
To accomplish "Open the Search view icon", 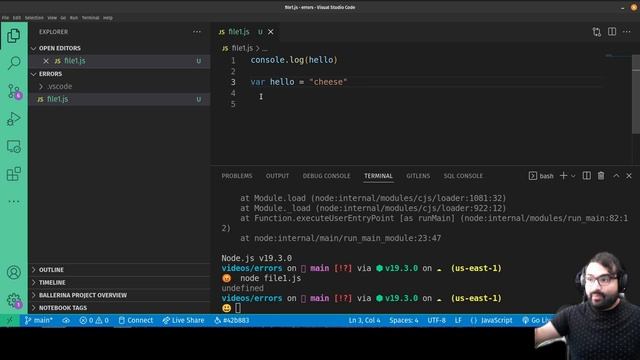I will click(x=14, y=63).
